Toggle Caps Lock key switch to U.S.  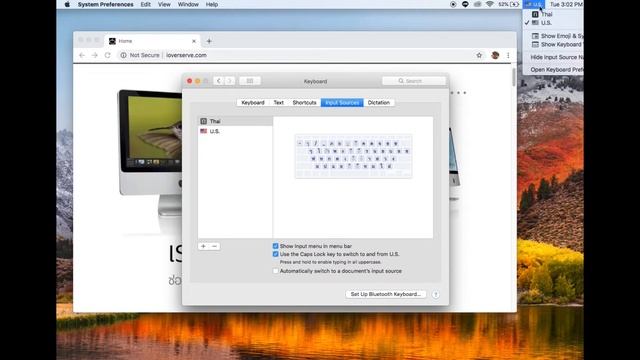pyautogui.click(x=276, y=254)
